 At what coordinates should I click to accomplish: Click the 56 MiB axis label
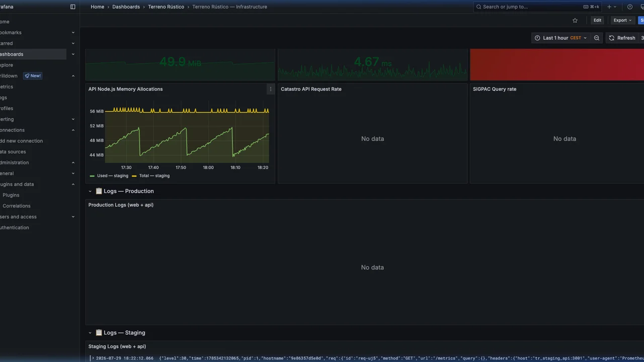click(x=97, y=111)
